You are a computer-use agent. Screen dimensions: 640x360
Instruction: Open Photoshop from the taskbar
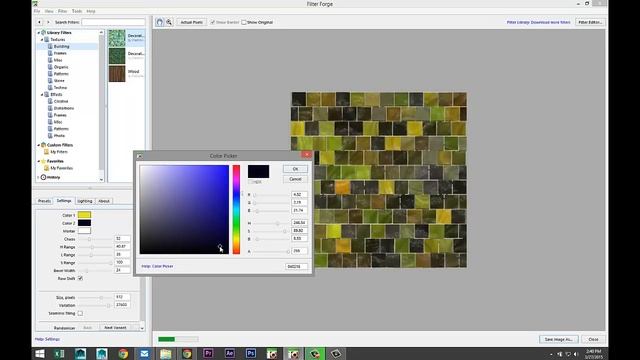click(251, 354)
